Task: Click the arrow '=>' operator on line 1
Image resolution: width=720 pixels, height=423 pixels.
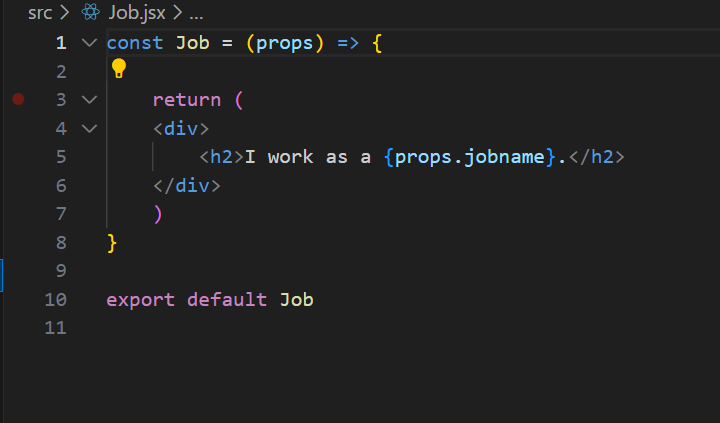Action: pos(348,43)
